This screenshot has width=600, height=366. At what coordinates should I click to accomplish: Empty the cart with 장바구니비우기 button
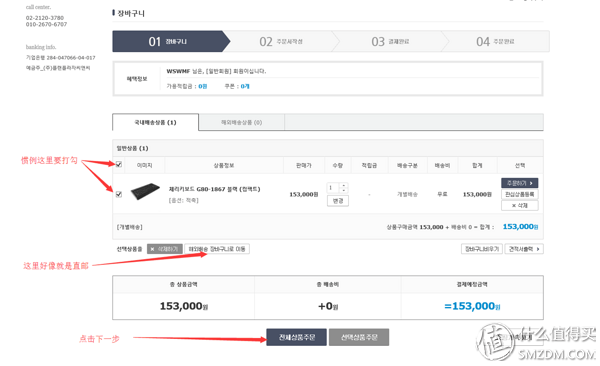tap(482, 249)
